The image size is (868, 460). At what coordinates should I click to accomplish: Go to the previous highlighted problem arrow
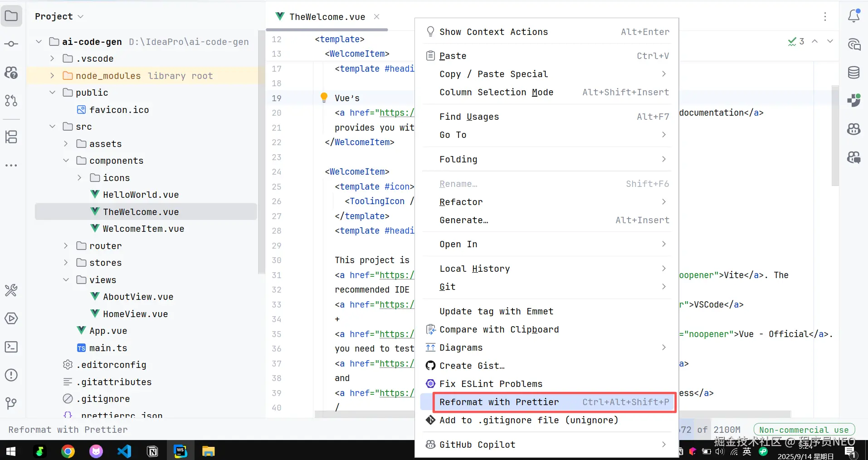(815, 41)
